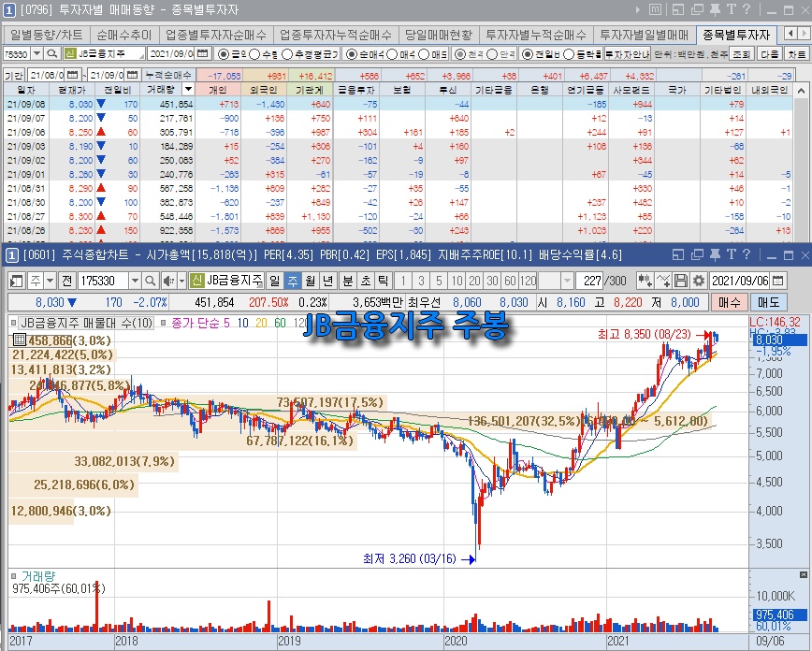Click the chart stock search magnifier icon
This screenshot has height=651, width=812.
tap(151, 282)
